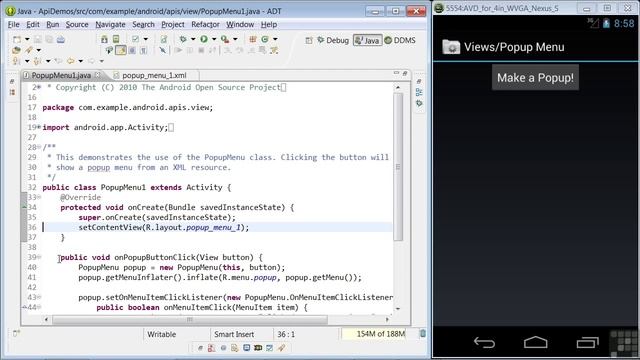Click the Lint check icon
640x360 pixels.
136,39
